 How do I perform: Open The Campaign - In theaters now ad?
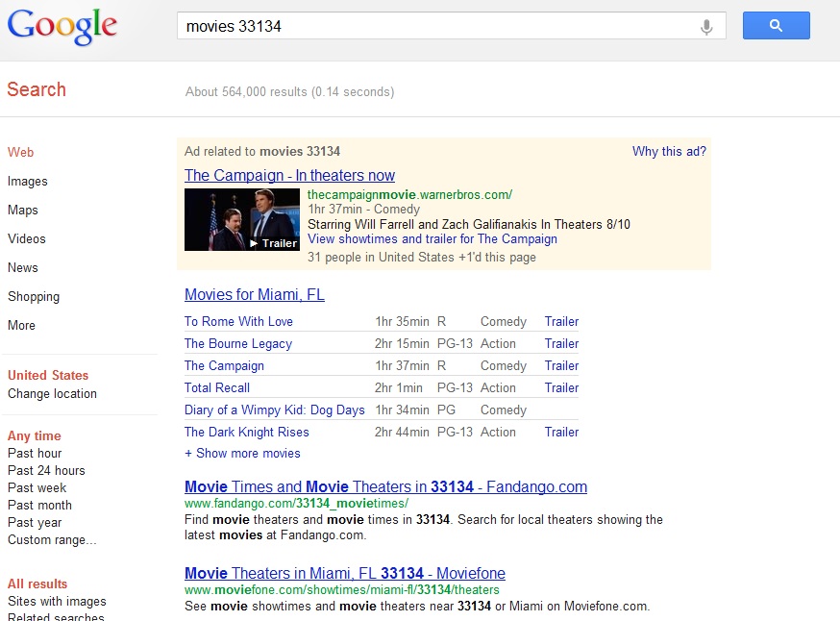pyautogui.click(x=289, y=175)
